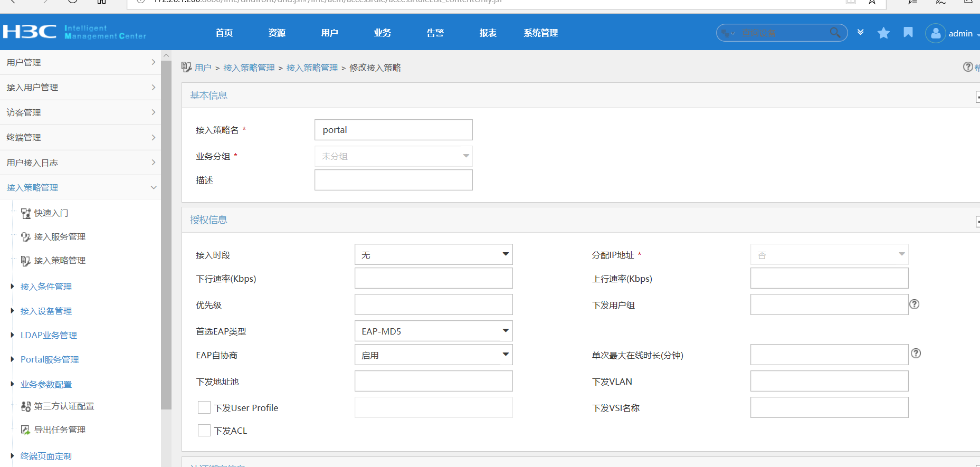Click the 导出任务管理 icon in the sidebar
This screenshot has height=467, width=980.
[x=26, y=430]
